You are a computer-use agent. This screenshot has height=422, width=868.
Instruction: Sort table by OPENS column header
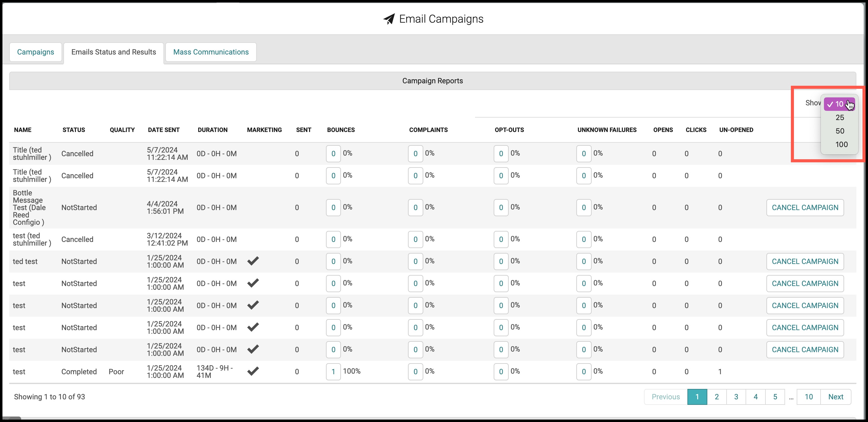click(663, 130)
